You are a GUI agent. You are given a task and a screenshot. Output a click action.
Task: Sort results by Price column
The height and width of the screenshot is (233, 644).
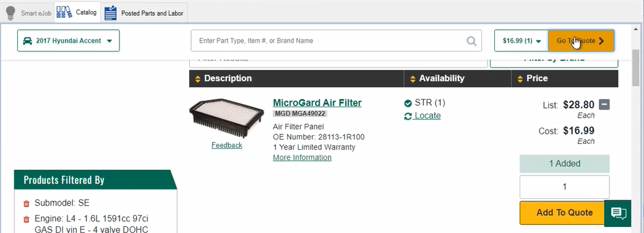click(x=532, y=78)
